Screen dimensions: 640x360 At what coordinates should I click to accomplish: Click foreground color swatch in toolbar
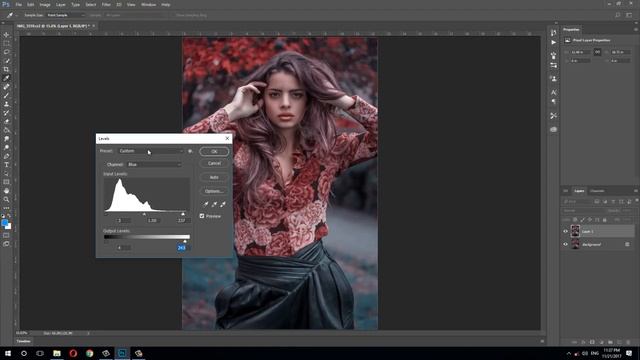click(4, 223)
